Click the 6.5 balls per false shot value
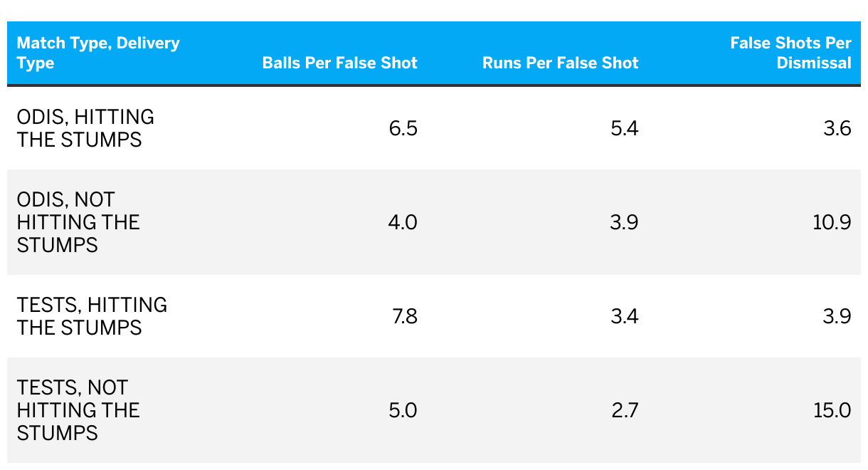The image size is (868, 470). point(403,128)
